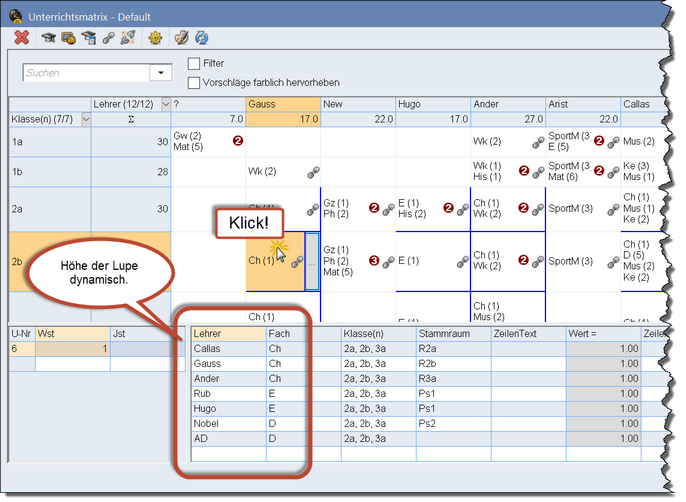Click the red 2 badge in 2b Ander cell
The width and height of the screenshot is (686, 502).
[524, 260]
